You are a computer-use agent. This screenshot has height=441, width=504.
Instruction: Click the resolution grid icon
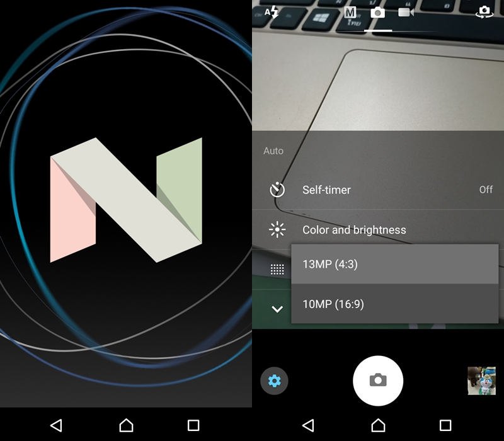tap(277, 270)
